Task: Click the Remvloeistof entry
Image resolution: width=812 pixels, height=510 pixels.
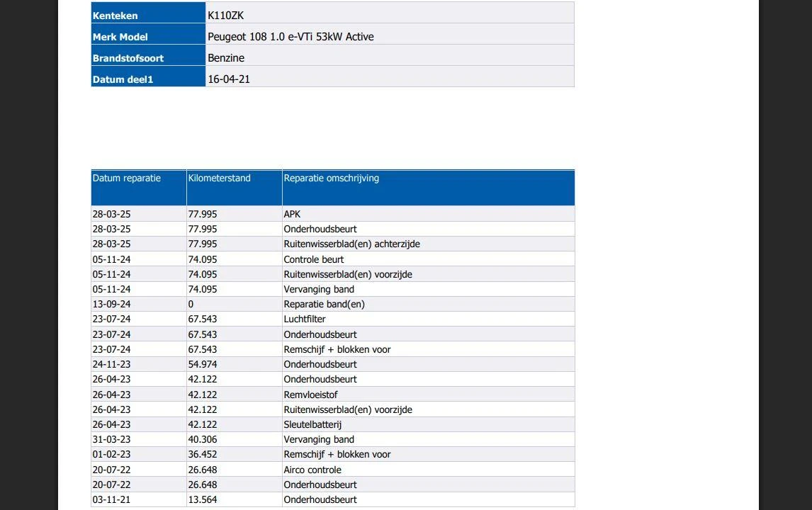Action: click(x=311, y=395)
